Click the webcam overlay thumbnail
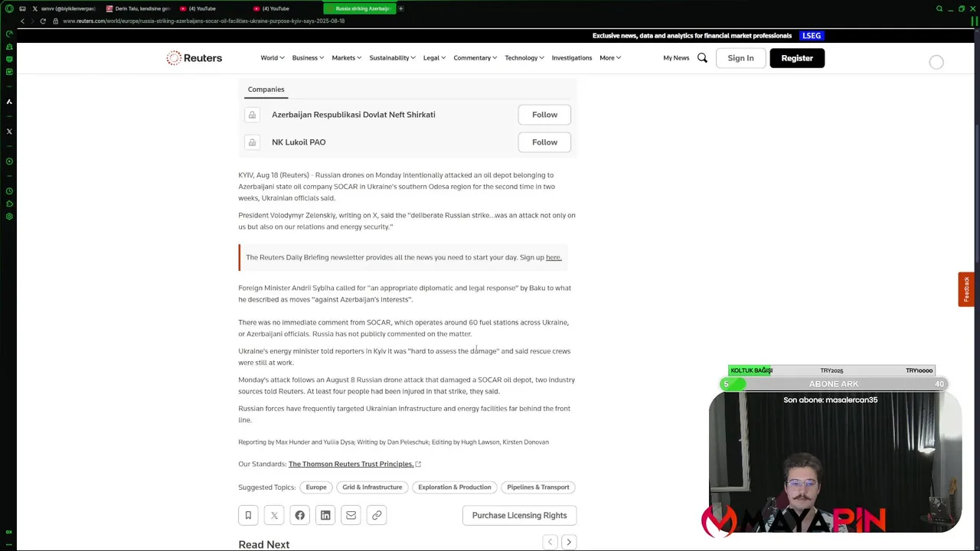 pyautogui.click(x=835, y=461)
